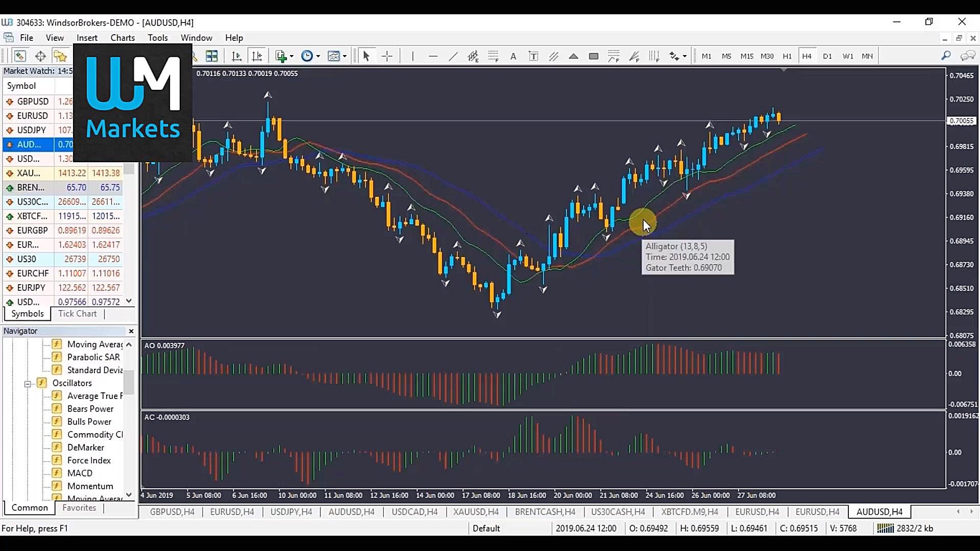
Task: Select the trendline drawing tool
Action: [453, 56]
